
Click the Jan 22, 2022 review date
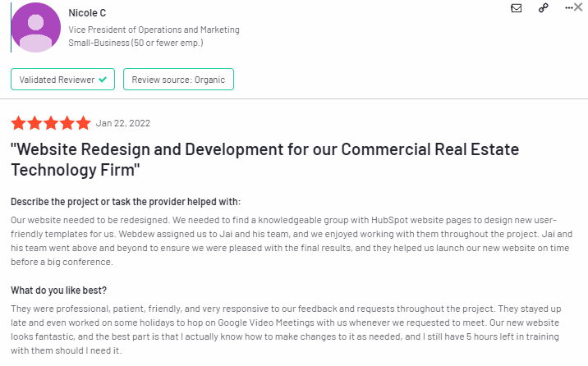coord(123,124)
